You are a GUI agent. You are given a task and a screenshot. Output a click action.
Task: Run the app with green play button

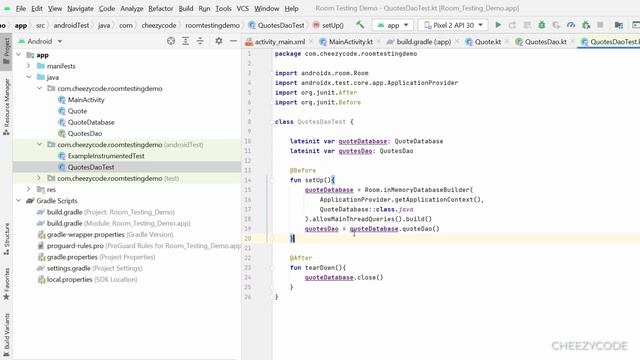498,25
